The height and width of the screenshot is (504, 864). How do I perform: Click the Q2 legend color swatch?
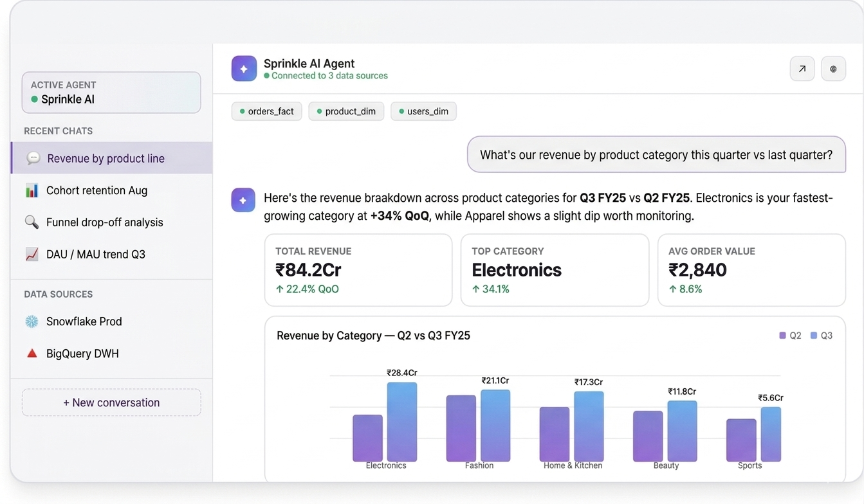[782, 336]
